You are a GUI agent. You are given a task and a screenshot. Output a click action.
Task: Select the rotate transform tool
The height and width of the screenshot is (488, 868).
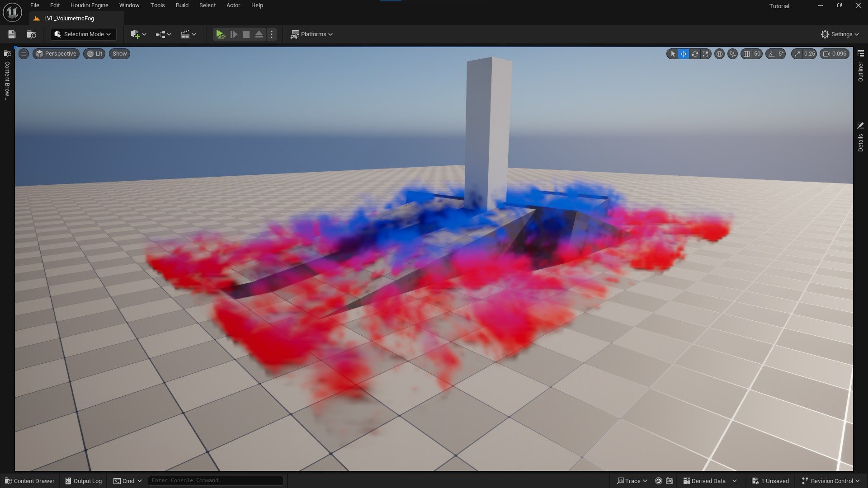[x=695, y=54]
